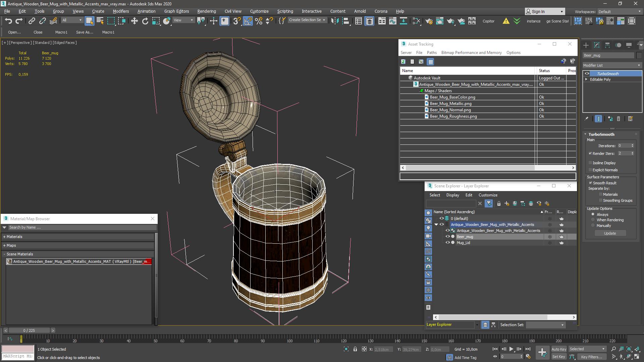
Task: Click the Render Setup teapot icon
Action: tap(429, 21)
